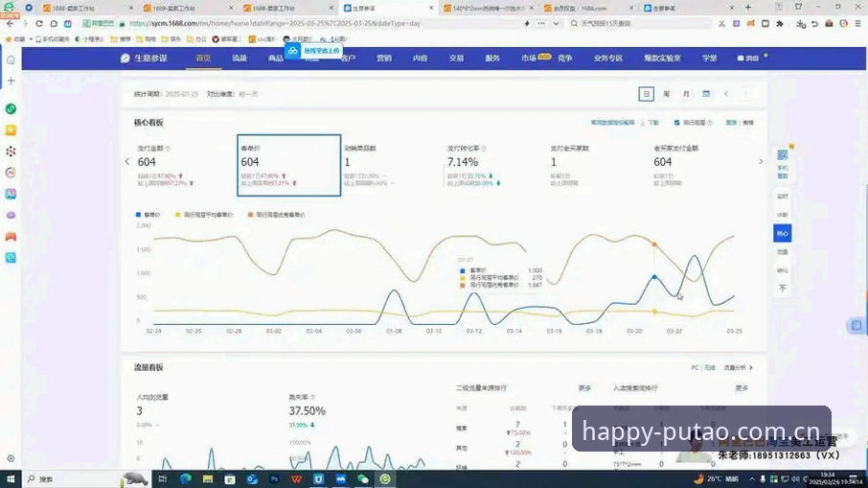Open the 交易 navigation tab
The height and width of the screenshot is (488, 868).
pyautogui.click(x=456, y=58)
